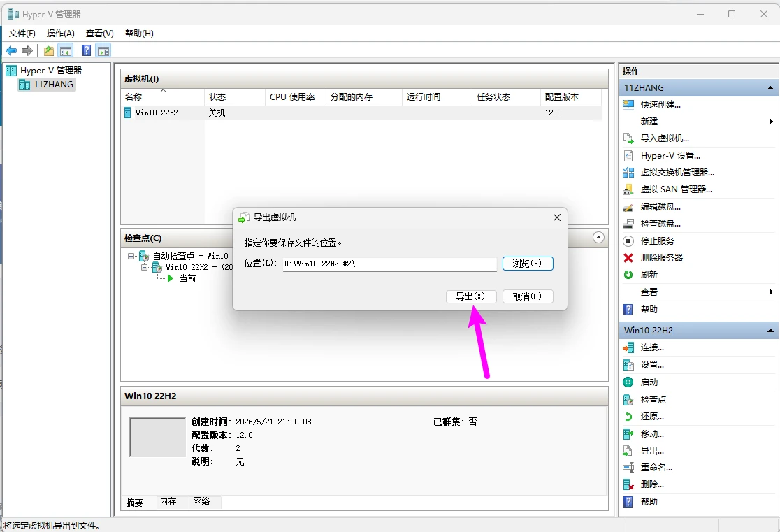This screenshot has height=532, width=780.
Task: Click the 编辑磁盘 icon
Action: tap(628, 207)
